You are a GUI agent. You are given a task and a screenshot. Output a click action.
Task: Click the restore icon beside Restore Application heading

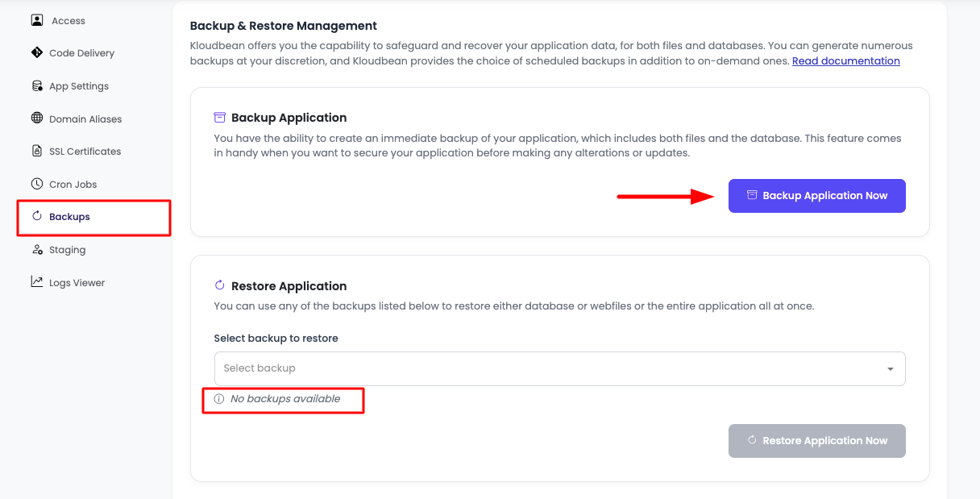(219, 285)
